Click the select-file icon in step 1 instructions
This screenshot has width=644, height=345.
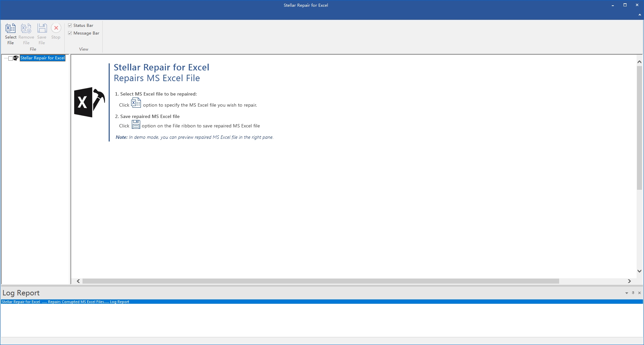136,103
